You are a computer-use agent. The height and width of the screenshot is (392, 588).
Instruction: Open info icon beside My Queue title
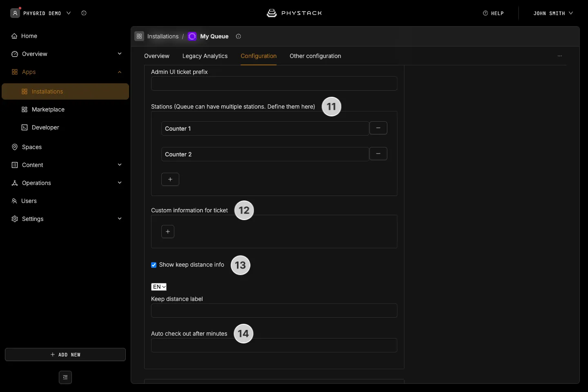coord(238,36)
